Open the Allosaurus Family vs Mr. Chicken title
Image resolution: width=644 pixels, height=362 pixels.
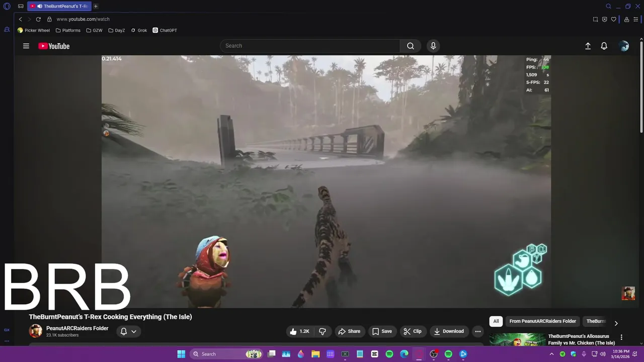point(582,339)
